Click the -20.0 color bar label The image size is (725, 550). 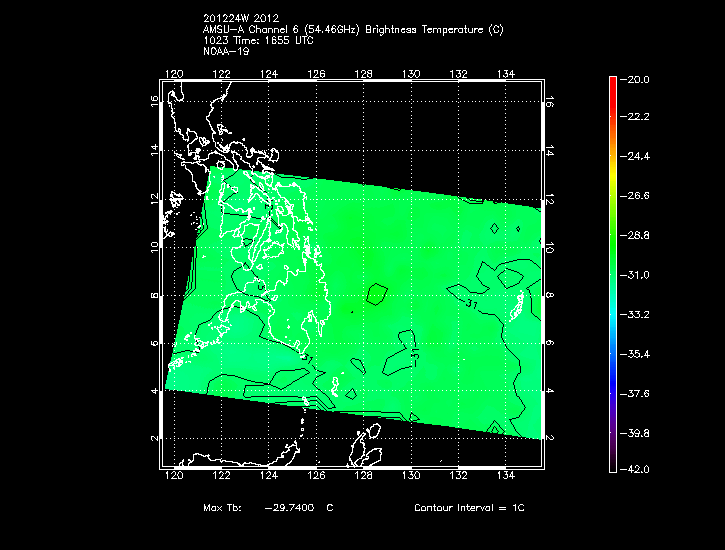pos(635,79)
